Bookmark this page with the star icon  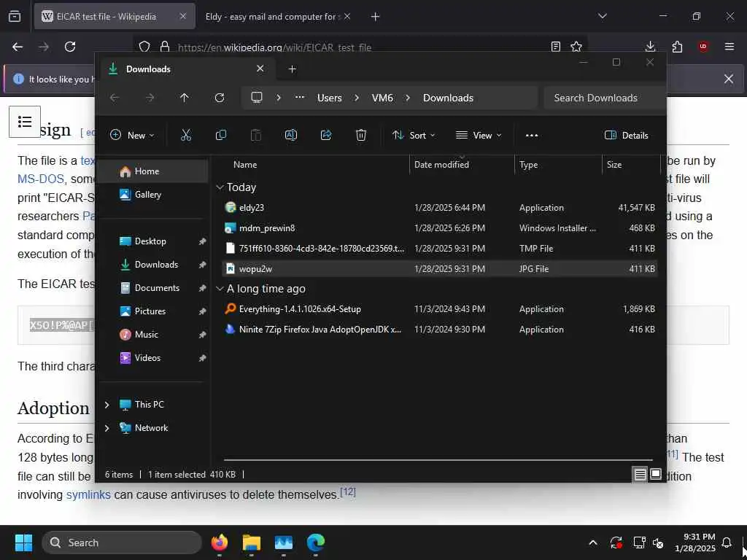click(576, 47)
